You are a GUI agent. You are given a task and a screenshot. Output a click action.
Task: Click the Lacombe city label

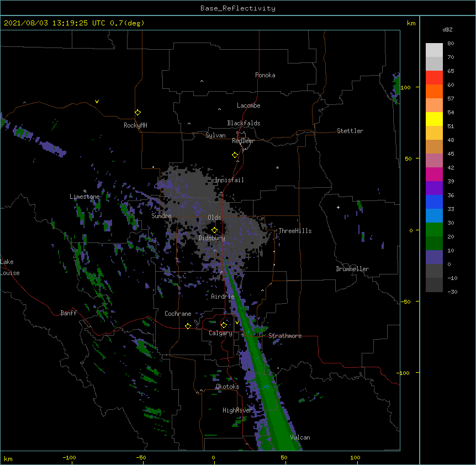248,105
